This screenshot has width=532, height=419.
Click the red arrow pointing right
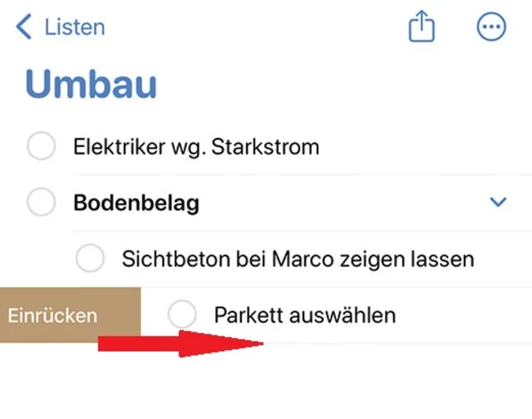[x=180, y=343]
